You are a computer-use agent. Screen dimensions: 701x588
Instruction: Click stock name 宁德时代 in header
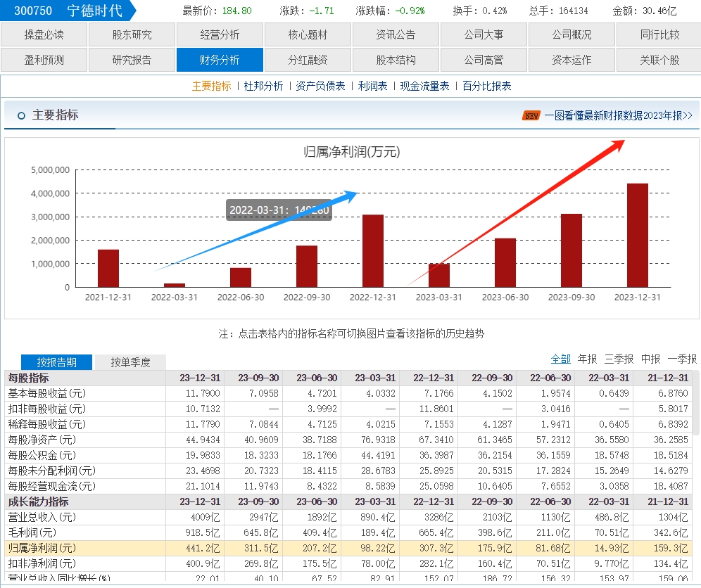pos(95,11)
